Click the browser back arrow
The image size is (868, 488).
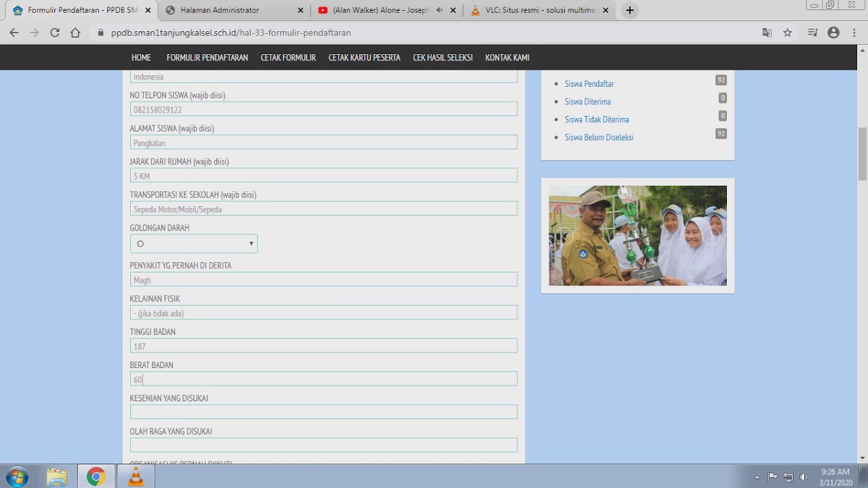pyautogui.click(x=14, y=33)
